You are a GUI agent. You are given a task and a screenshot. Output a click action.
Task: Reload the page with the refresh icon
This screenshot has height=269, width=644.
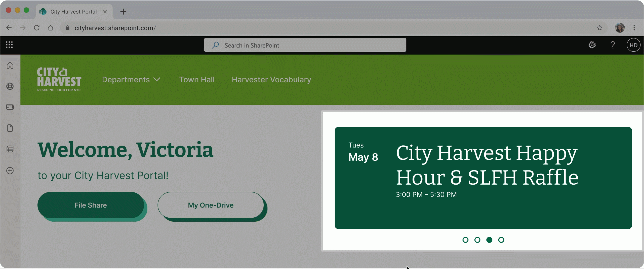(x=37, y=28)
